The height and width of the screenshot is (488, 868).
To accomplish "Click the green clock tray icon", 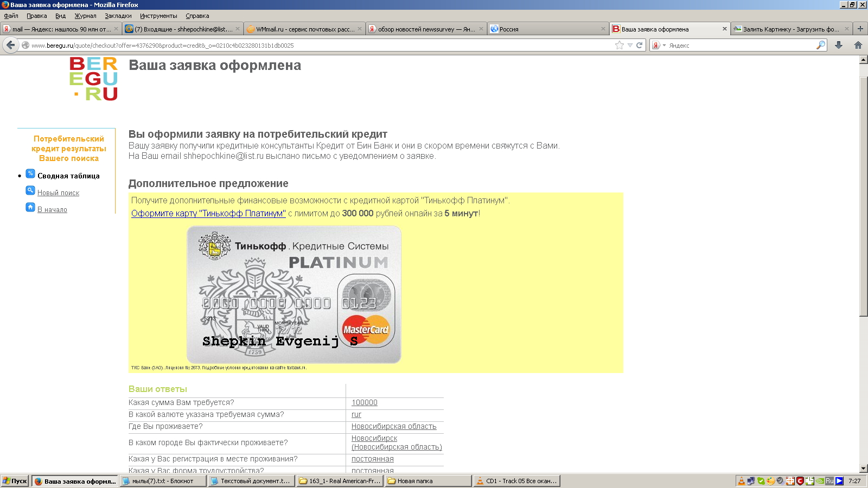I will [x=810, y=481].
